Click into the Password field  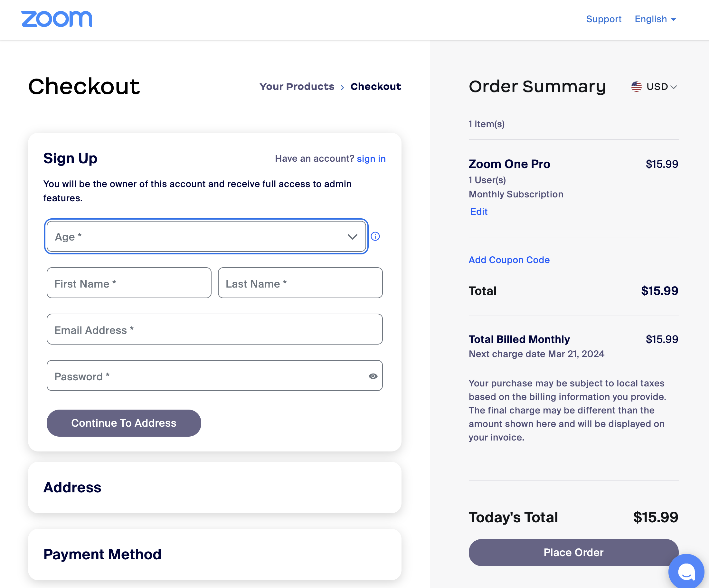point(206,375)
